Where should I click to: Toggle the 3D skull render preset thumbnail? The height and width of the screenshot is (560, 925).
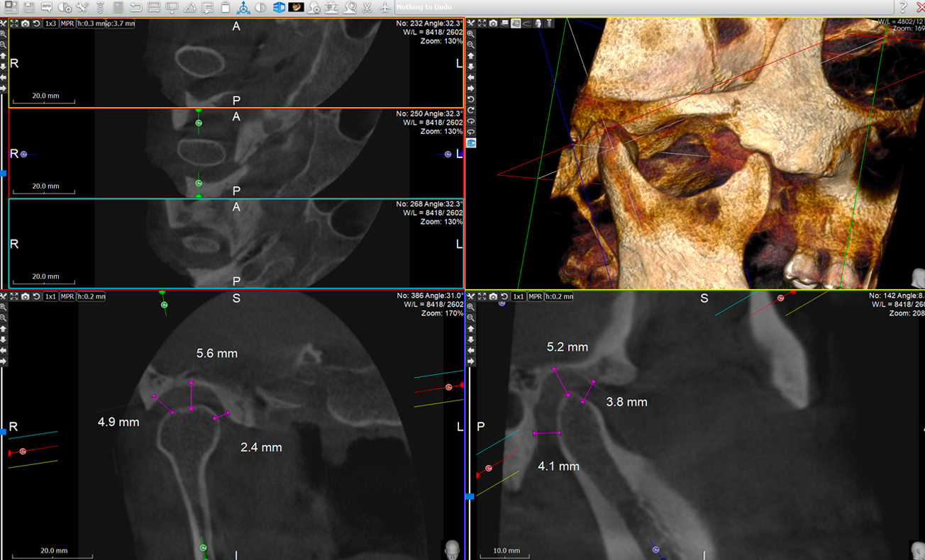[296, 7]
